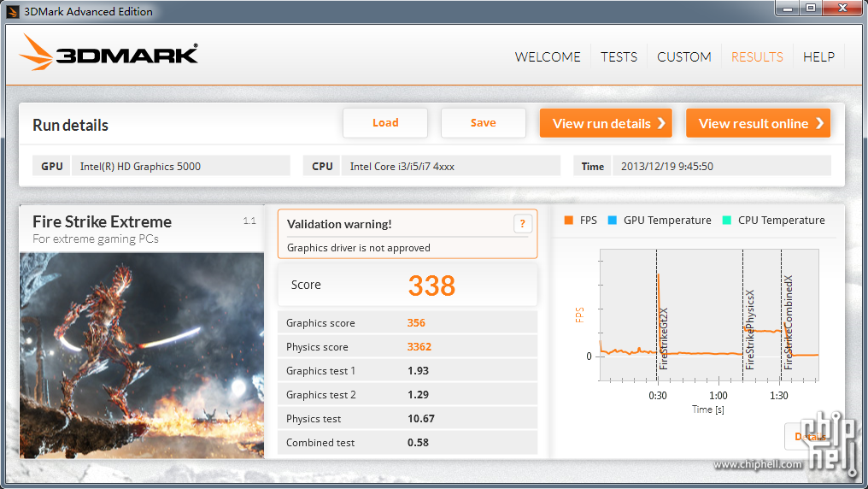The height and width of the screenshot is (489, 868).
Task: Click the Load button
Action: tap(385, 123)
